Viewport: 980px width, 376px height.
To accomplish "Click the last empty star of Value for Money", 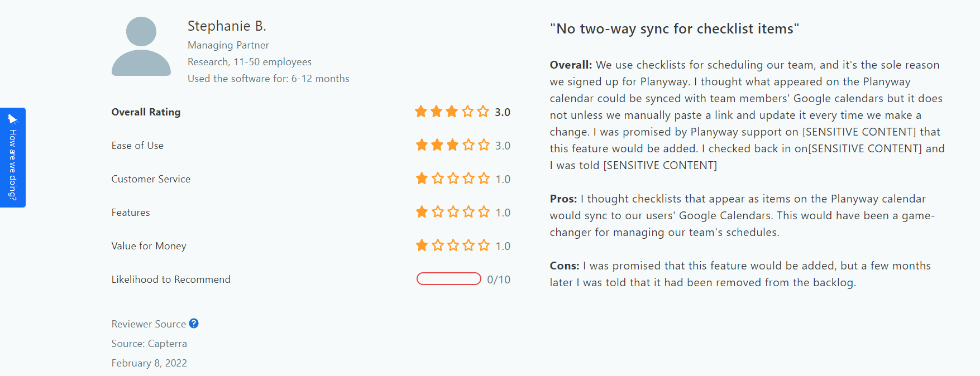I will pos(483,245).
